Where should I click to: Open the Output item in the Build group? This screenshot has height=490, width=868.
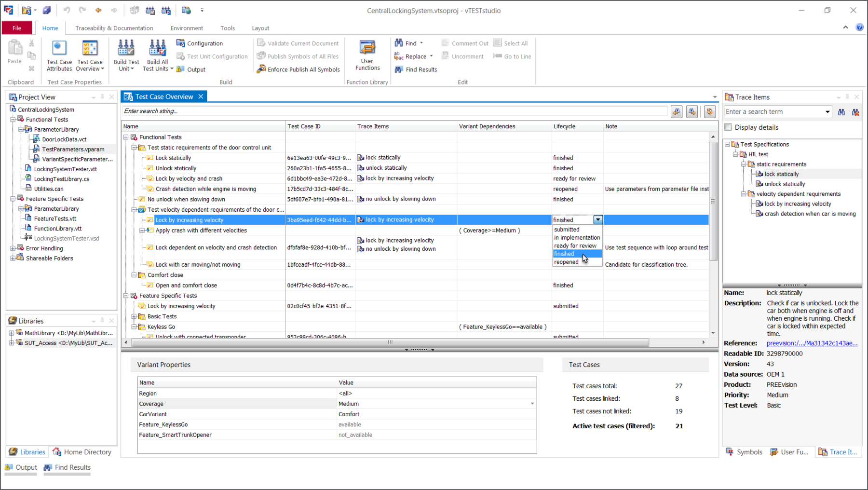point(191,69)
